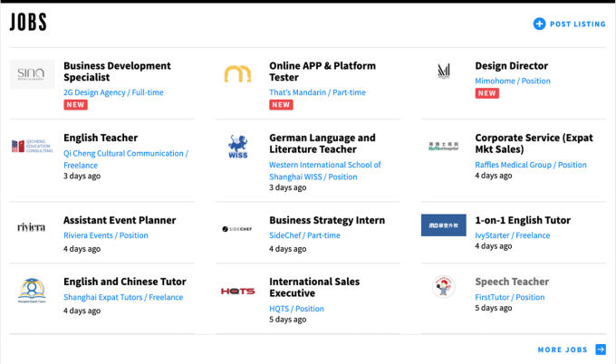
Task: Click the 2G Design Agency Sina logo
Action: (x=32, y=74)
